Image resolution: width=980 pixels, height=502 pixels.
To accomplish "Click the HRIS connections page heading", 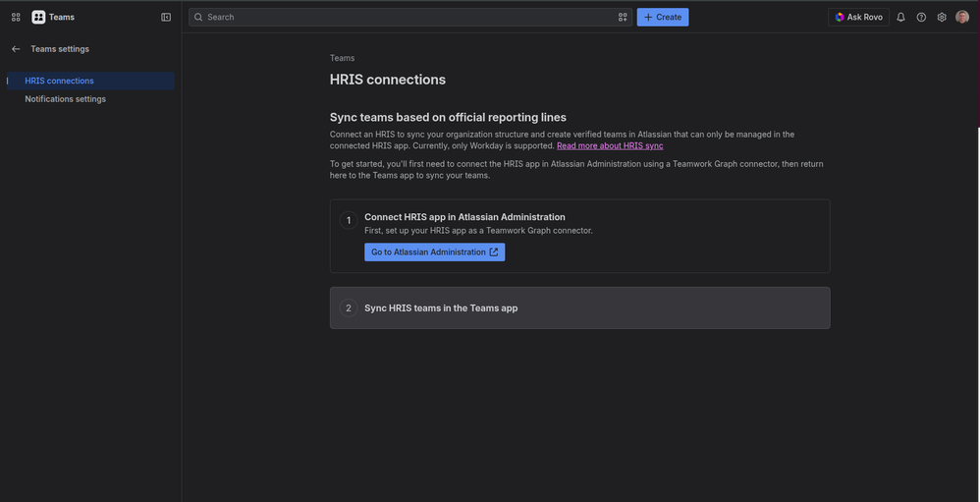I will tap(388, 80).
